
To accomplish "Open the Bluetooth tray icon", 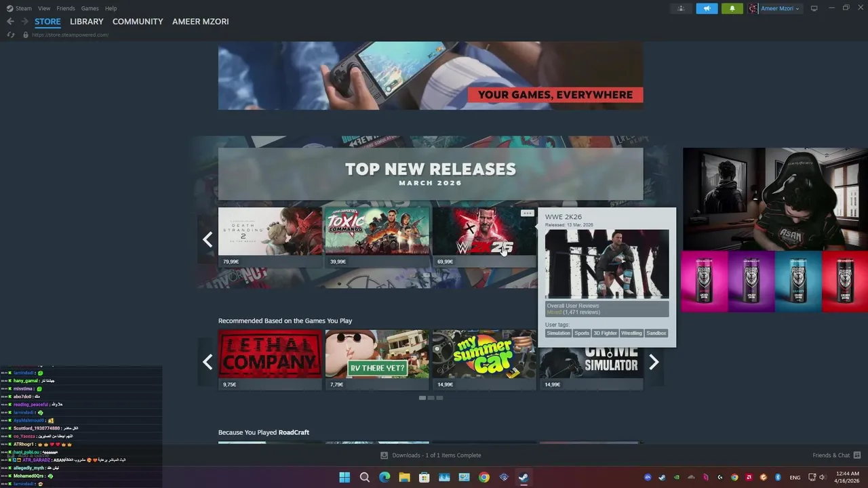I will [x=778, y=477].
